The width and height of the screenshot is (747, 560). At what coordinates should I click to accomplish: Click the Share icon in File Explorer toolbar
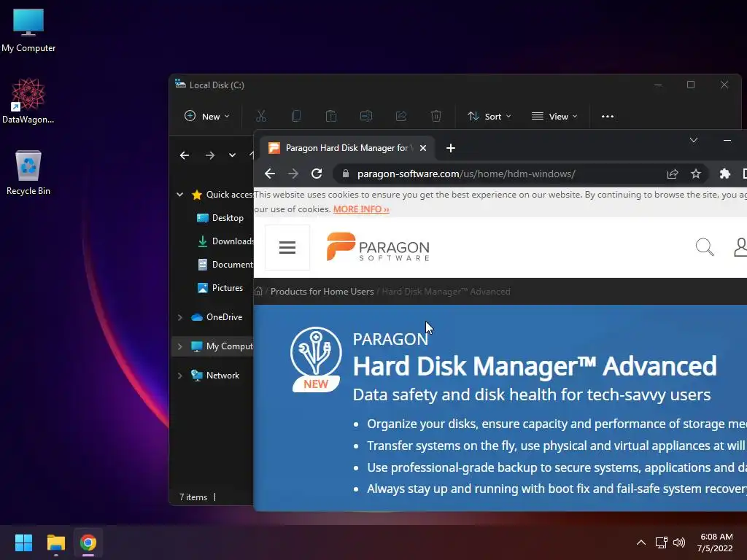[x=401, y=116]
